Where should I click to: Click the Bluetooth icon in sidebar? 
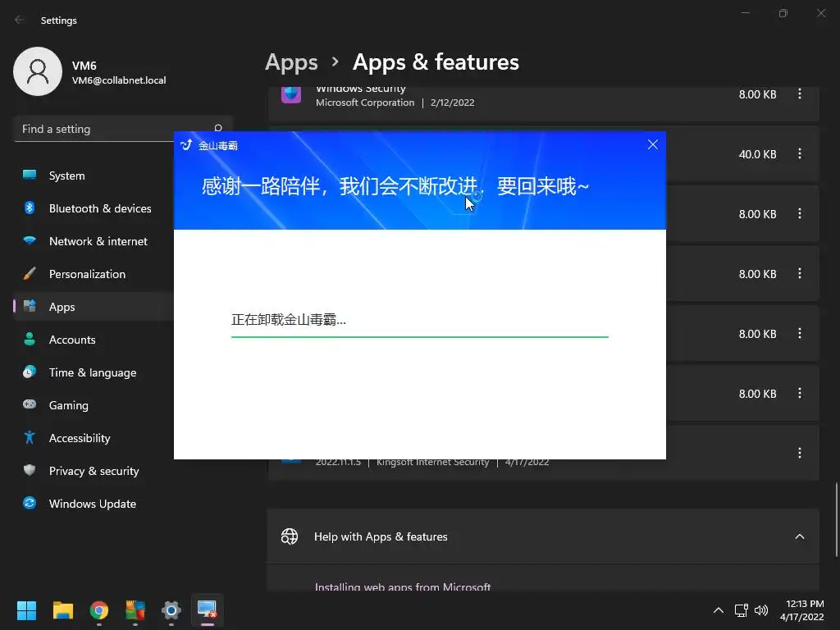(30, 208)
